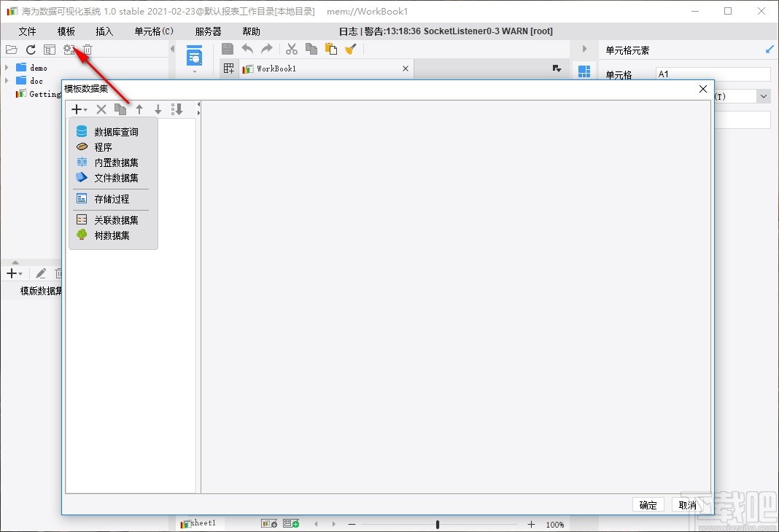Open the combo box dropdown in right panel
Image resolution: width=779 pixels, height=532 pixels.
[764, 96]
